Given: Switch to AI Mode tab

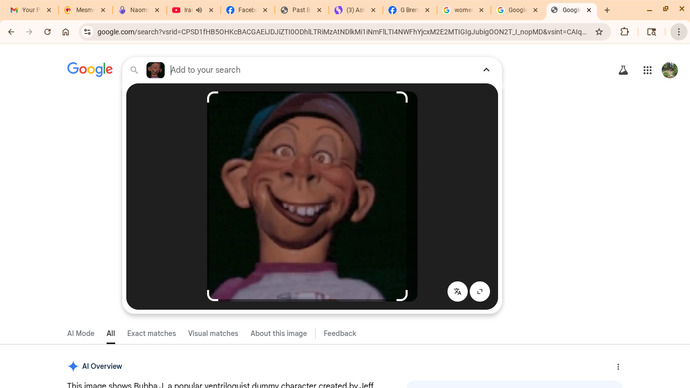Looking at the screenshot, I should coord(81,333).
